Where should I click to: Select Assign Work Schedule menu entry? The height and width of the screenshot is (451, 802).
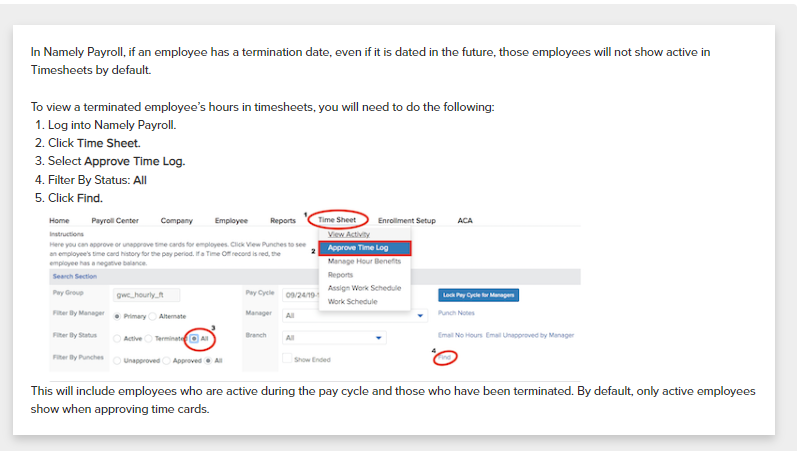pyautogui.click(x=364, y=288)
